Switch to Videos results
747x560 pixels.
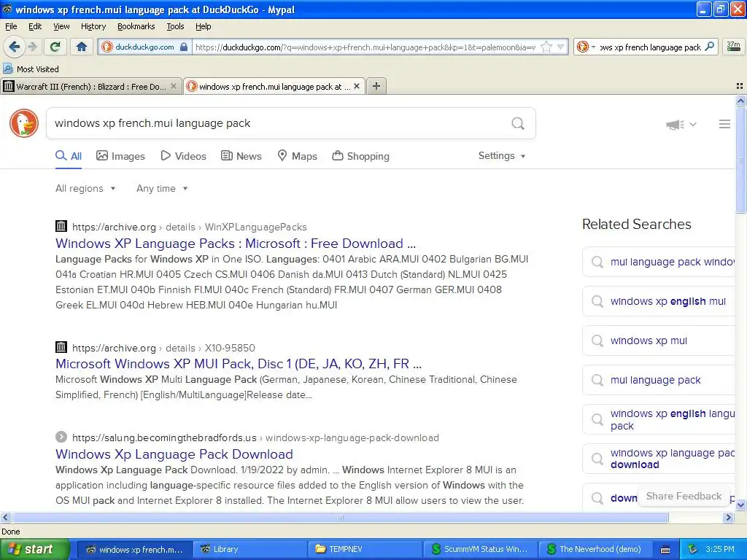183,156
